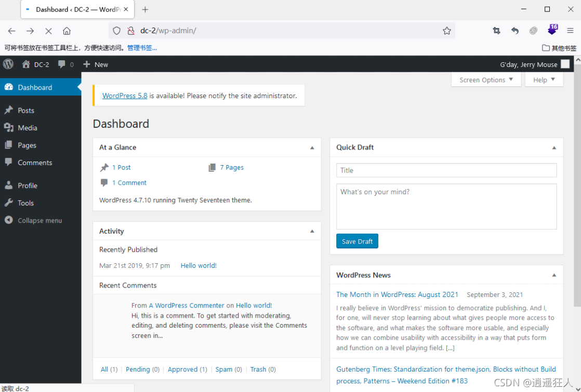Open A WordPress Commenter author link
This screenshot has width=581, height=392.
[187, 305]
